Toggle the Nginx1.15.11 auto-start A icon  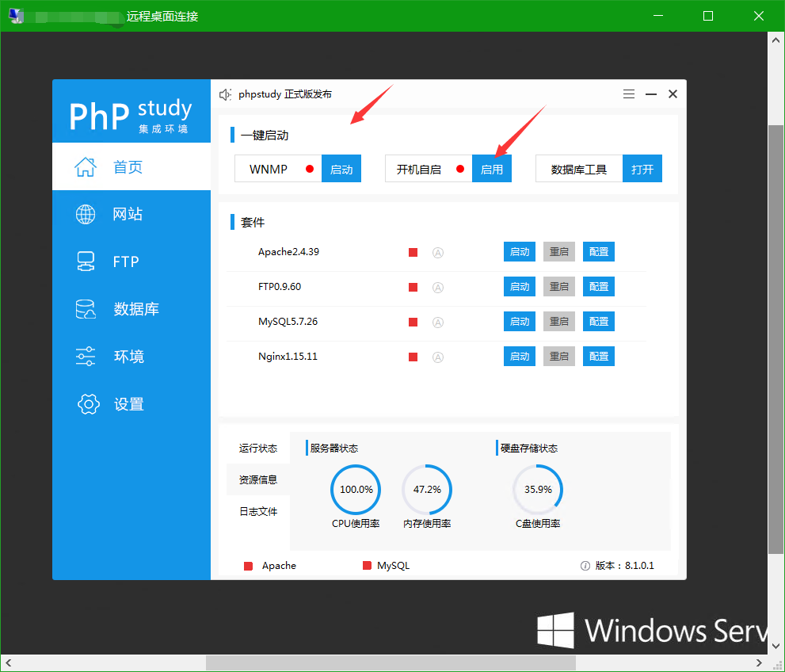(438, 357)
